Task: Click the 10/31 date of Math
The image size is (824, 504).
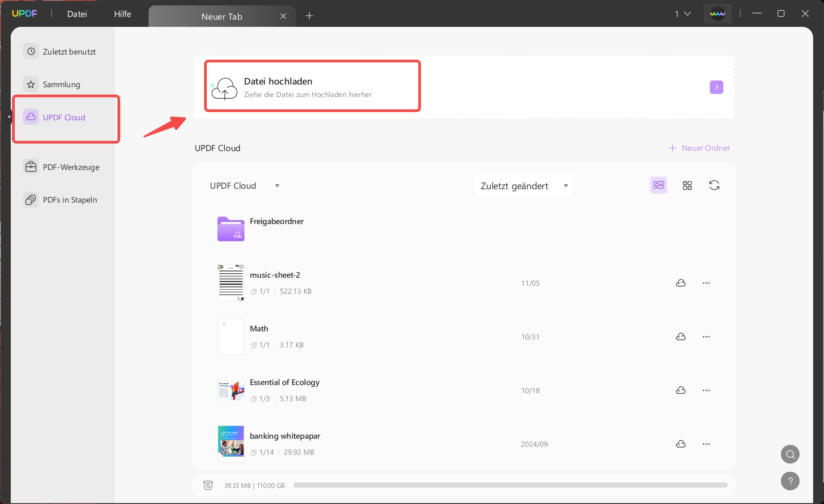Action: tap(530, 337)
